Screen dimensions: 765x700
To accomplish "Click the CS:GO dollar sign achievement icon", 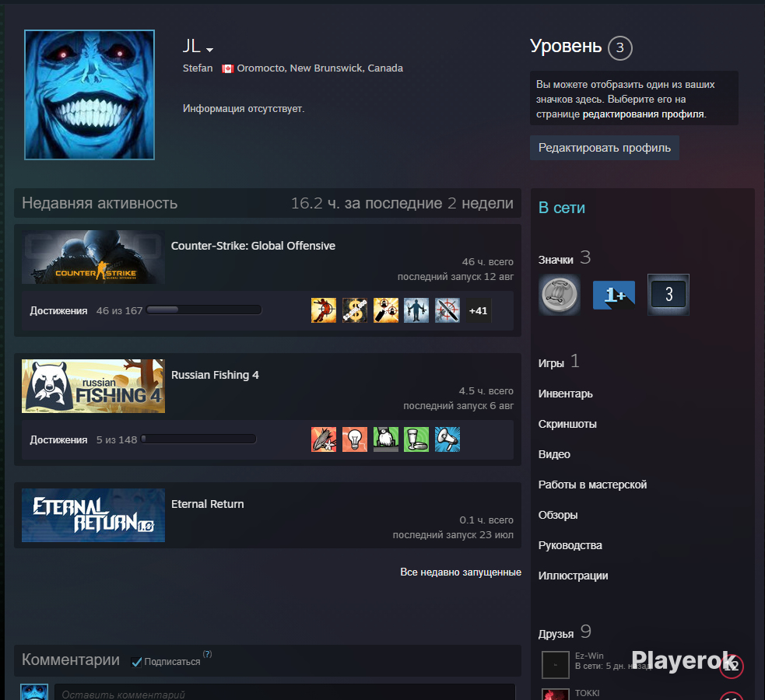I will click(355, 310).
